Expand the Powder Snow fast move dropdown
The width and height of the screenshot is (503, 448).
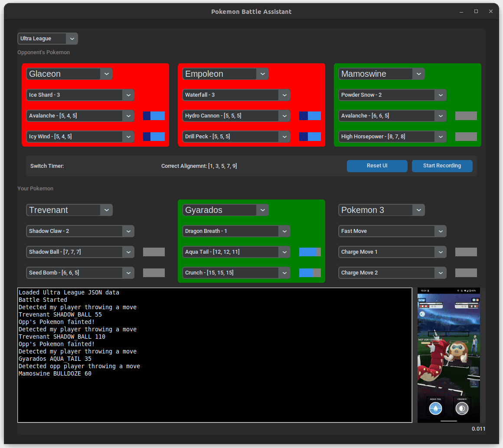pyautogui.click(x=392, y=95)
